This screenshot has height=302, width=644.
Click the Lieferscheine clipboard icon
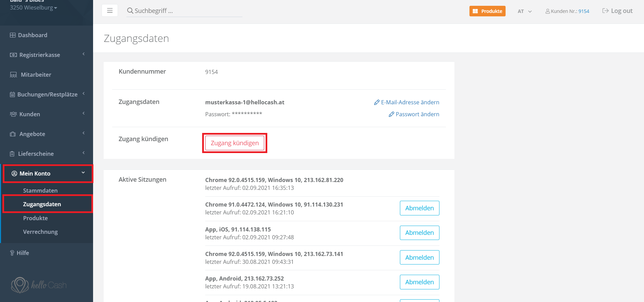pyautogui.click(x=12, y=154)
